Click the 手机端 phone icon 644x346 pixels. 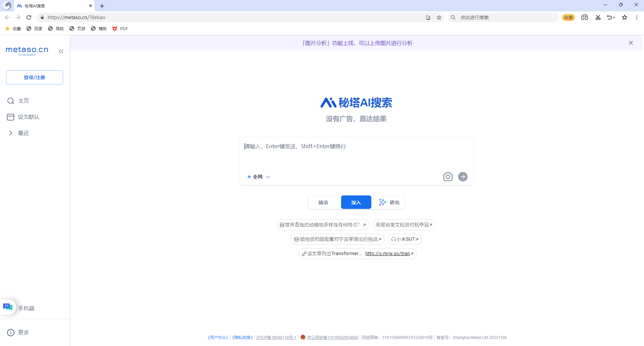pos(26,308)
